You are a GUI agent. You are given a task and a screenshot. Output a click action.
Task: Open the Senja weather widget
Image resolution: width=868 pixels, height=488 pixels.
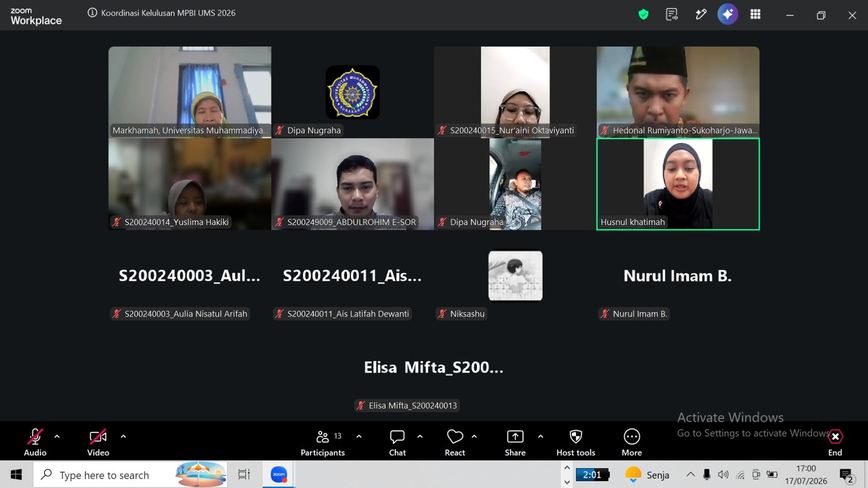tap(648, 475)
